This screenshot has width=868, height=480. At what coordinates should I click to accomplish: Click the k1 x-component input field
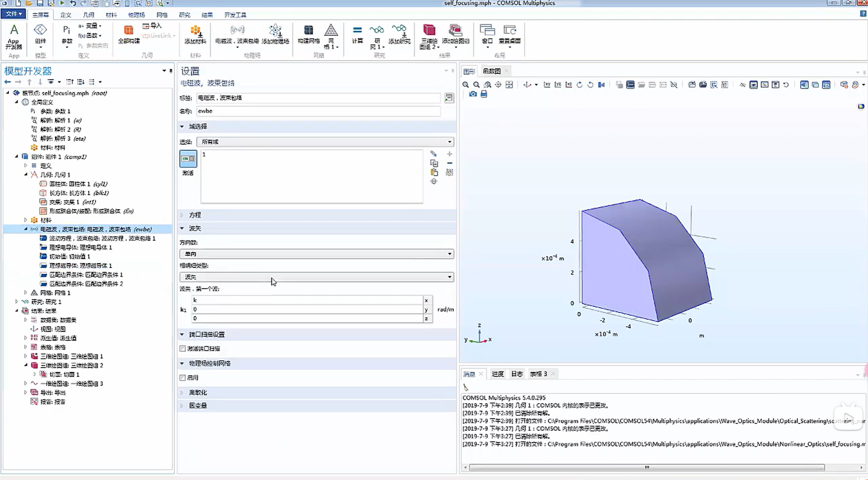coord(307,300)
